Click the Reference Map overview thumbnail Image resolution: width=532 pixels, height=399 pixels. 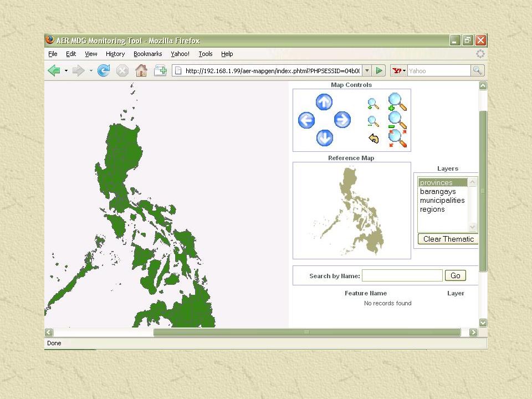pos(352,211)
